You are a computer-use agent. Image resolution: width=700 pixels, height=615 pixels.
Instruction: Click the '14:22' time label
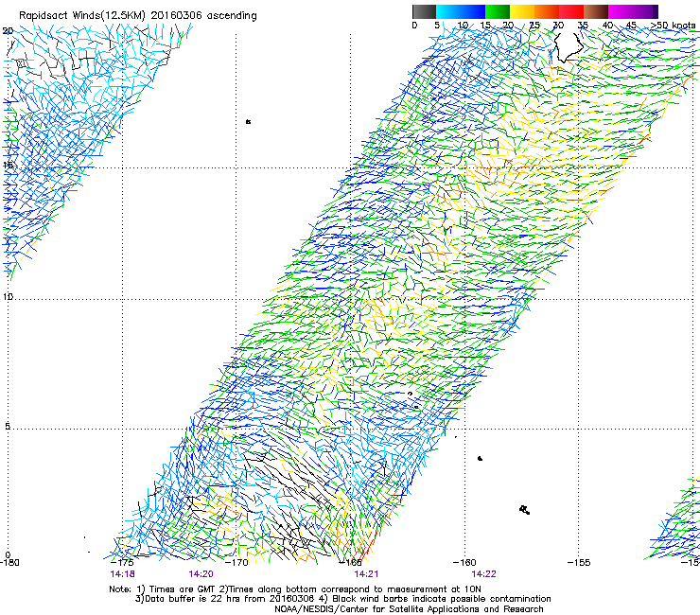(x=484, y=574)
